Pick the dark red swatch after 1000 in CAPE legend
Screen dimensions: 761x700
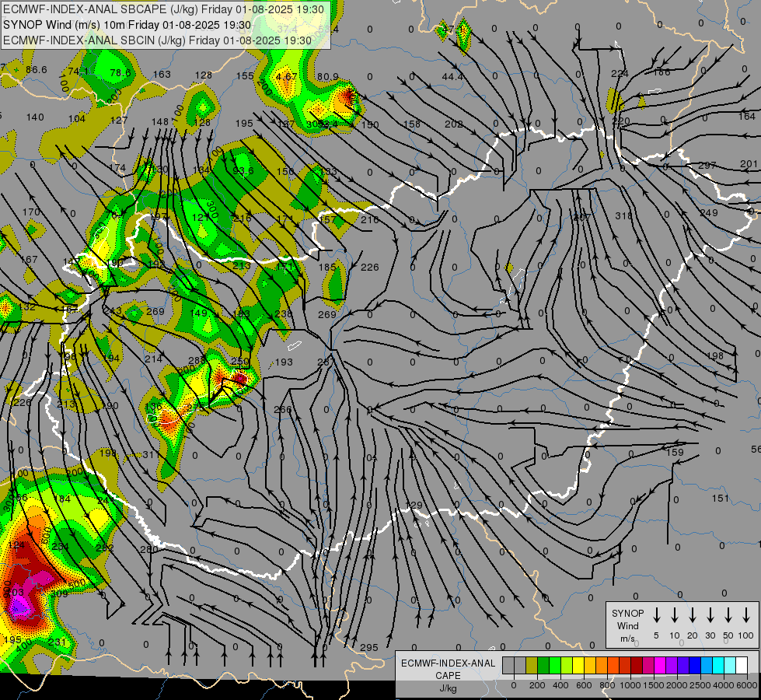(637, 666)
